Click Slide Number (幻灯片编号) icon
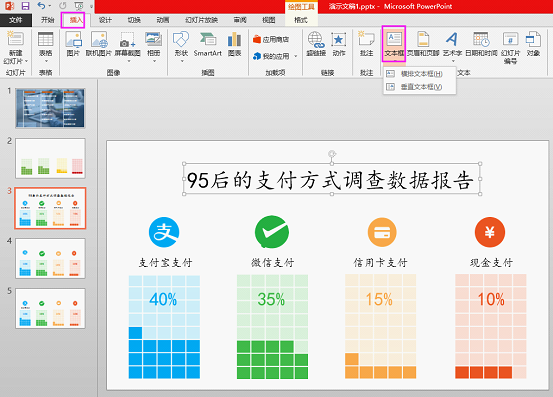Image resolution: width=553 pixels, height=397 pixels. click(510, 39)
